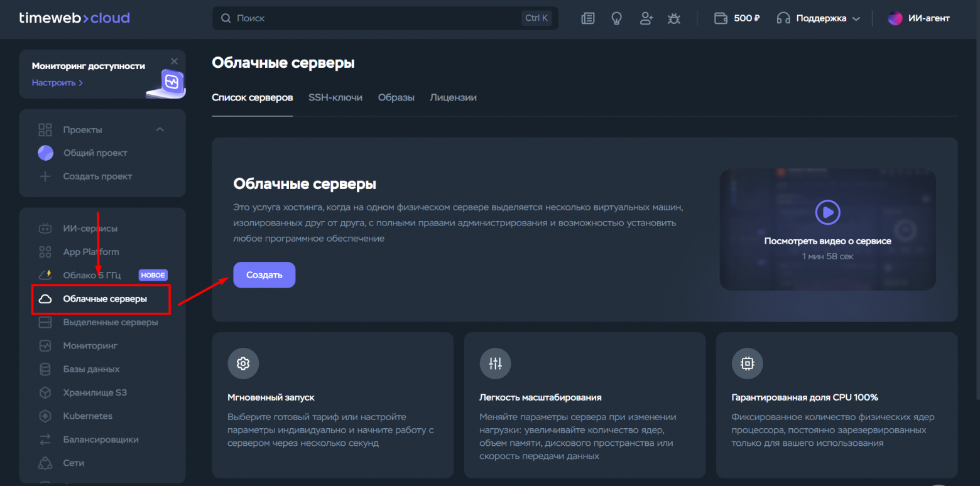Focus the Поиск search field
This screenshot has height=486, width=980.
click(x=385, y=18)
